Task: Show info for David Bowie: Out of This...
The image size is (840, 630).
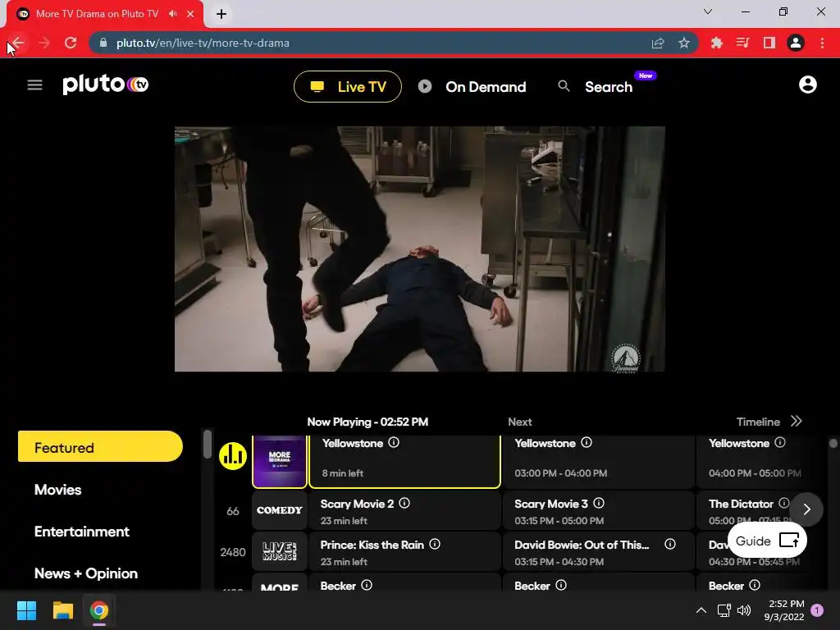Action: click(x=669, y=545)
